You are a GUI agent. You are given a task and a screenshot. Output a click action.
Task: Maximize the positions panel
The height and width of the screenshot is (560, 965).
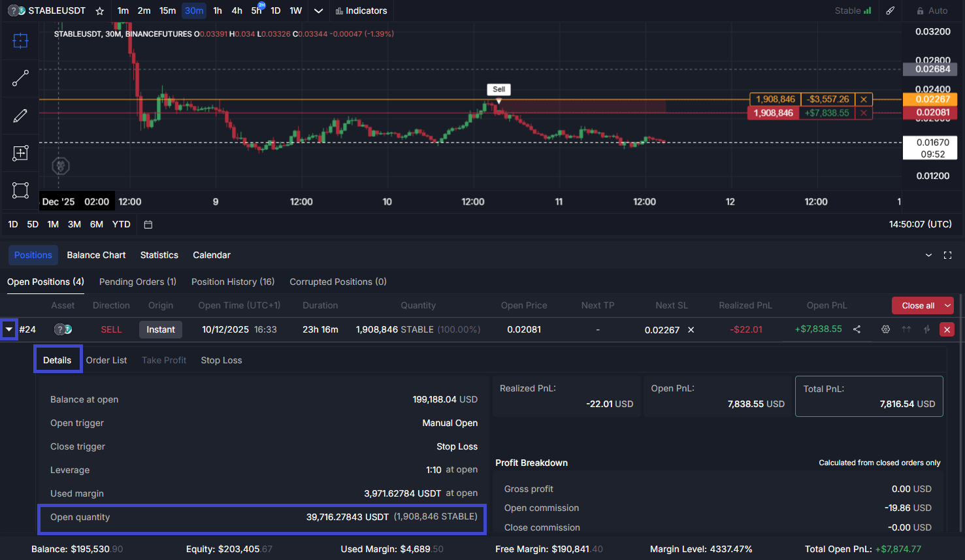[947, 255]
